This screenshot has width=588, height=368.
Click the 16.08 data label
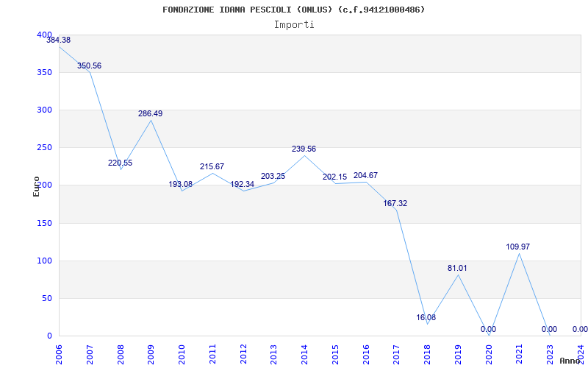(x=426, y=317)
